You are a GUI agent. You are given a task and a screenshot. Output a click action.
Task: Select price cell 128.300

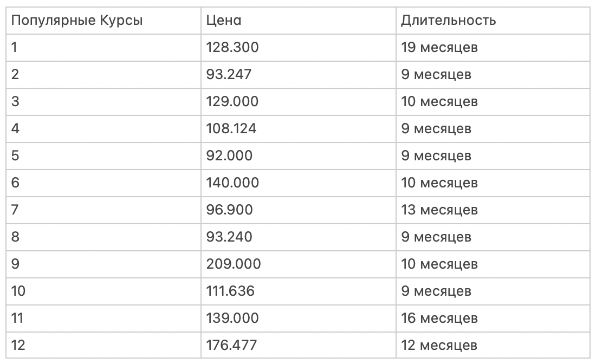click(x=232, y=48)
